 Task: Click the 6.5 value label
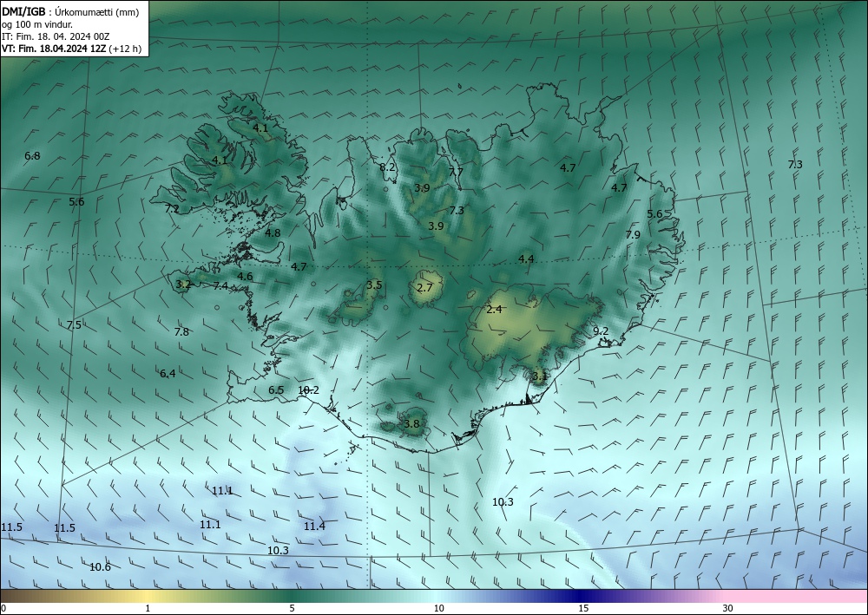tap(276, 390)
